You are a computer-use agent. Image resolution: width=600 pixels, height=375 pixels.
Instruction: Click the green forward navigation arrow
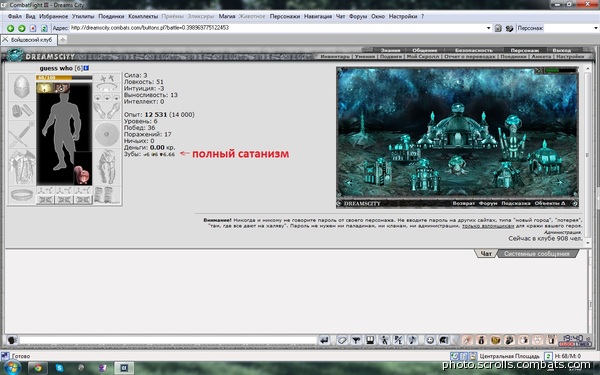[22, 28]
